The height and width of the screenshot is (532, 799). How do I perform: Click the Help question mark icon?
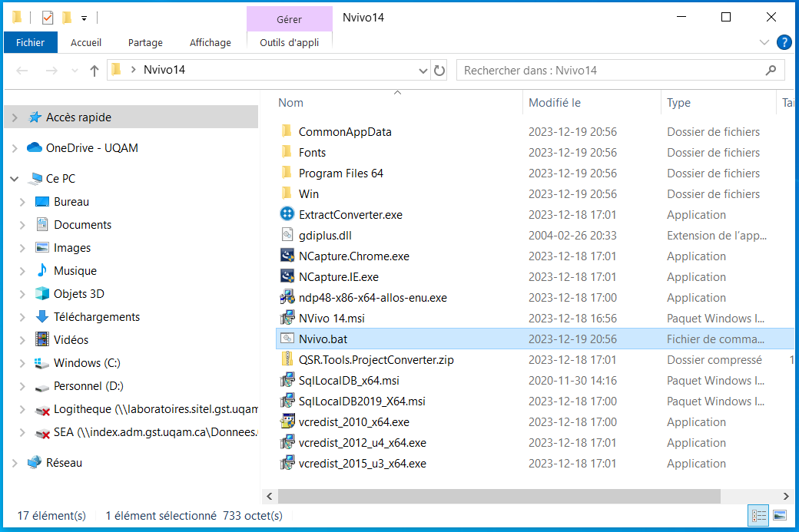pyautogui.click(x=784, y=42)
